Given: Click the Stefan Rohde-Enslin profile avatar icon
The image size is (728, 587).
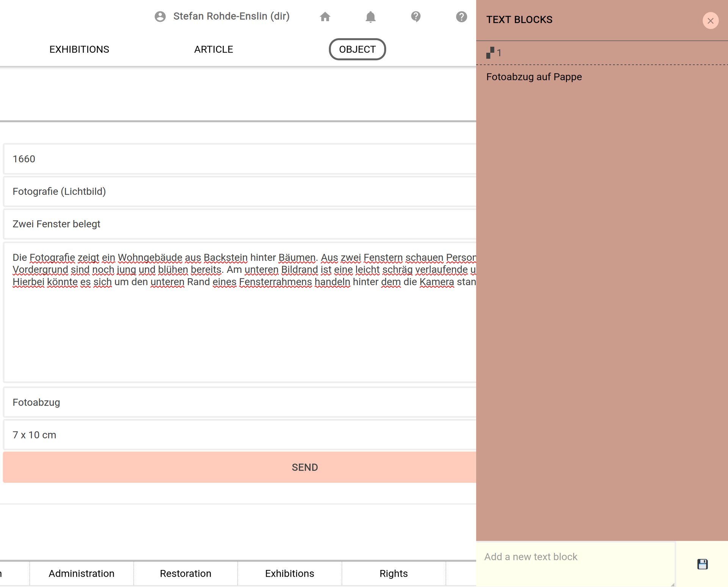Looking at the screenshot, I should click(160, 17).
